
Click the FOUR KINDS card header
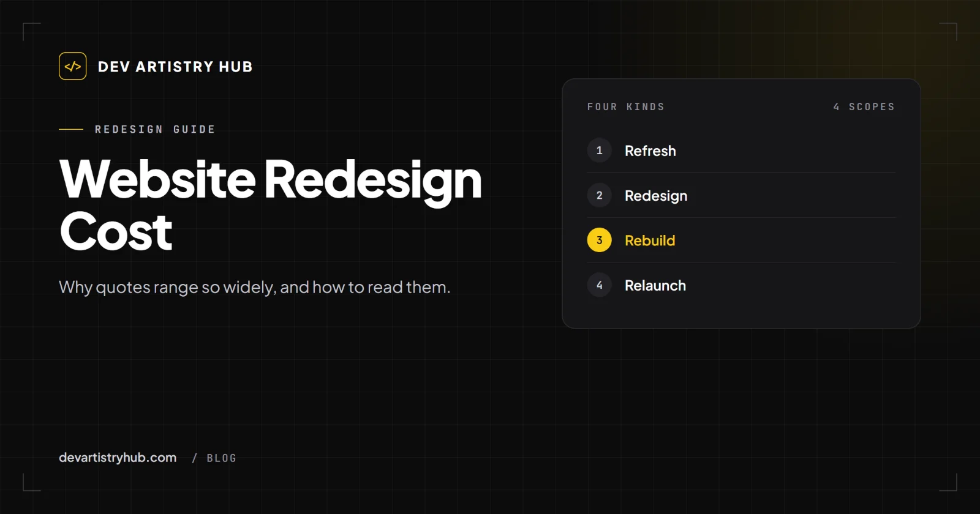625,106
